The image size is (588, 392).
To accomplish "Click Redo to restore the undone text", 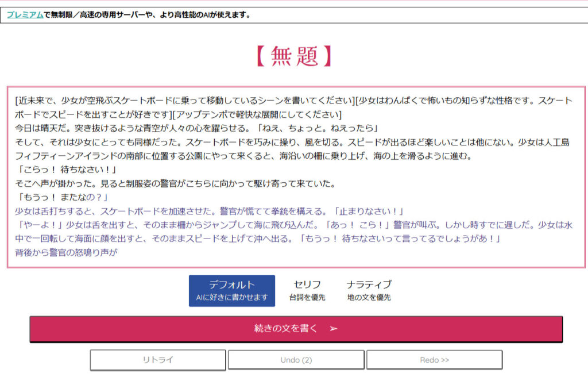I will pos(435,360).
